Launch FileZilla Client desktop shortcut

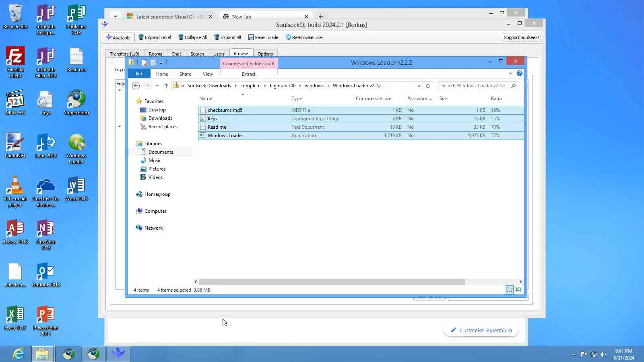(15, 62)
